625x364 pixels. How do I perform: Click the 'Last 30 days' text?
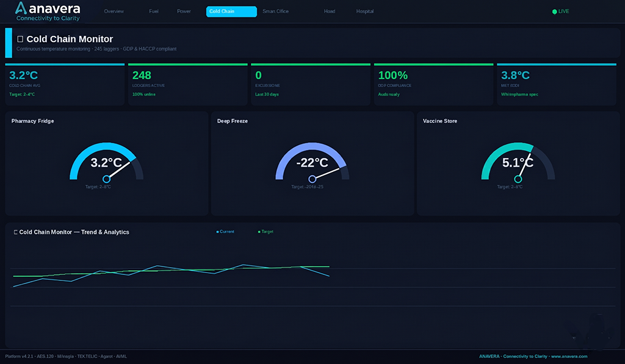pos(267,95)
